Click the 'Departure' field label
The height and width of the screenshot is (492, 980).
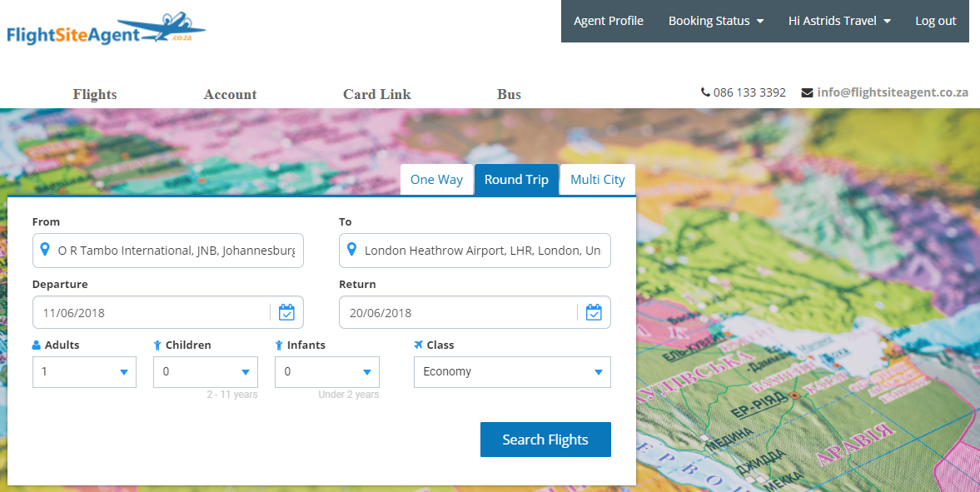60,284
